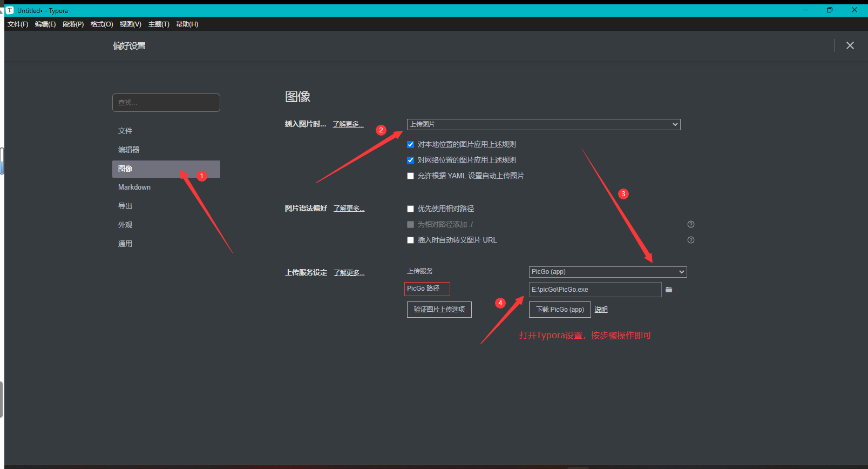
Task: Click help icon next to URL escape option
Action: [690, 240]
